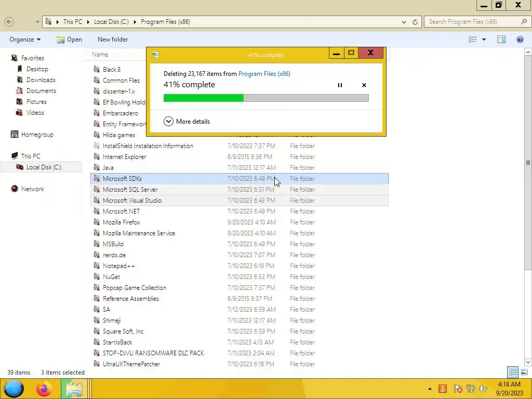Pause the delete operation
The width and height of the screenshot is (532, 399).
click(x=340, y=85)
